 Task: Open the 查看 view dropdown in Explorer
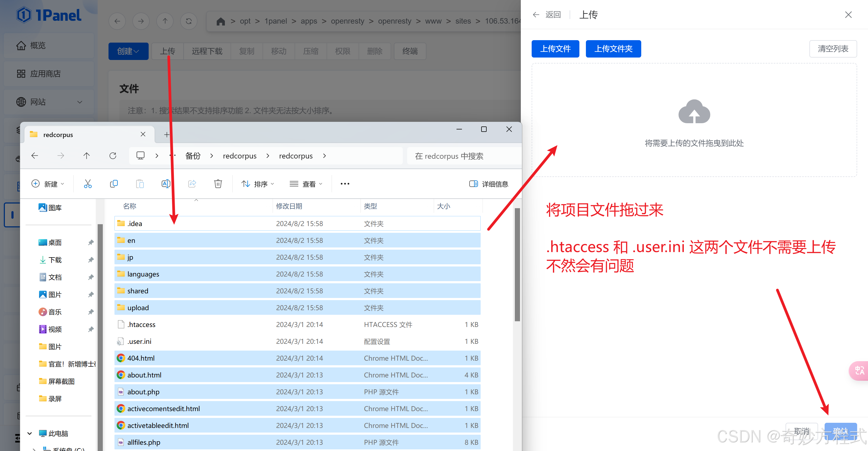point(306,184)
